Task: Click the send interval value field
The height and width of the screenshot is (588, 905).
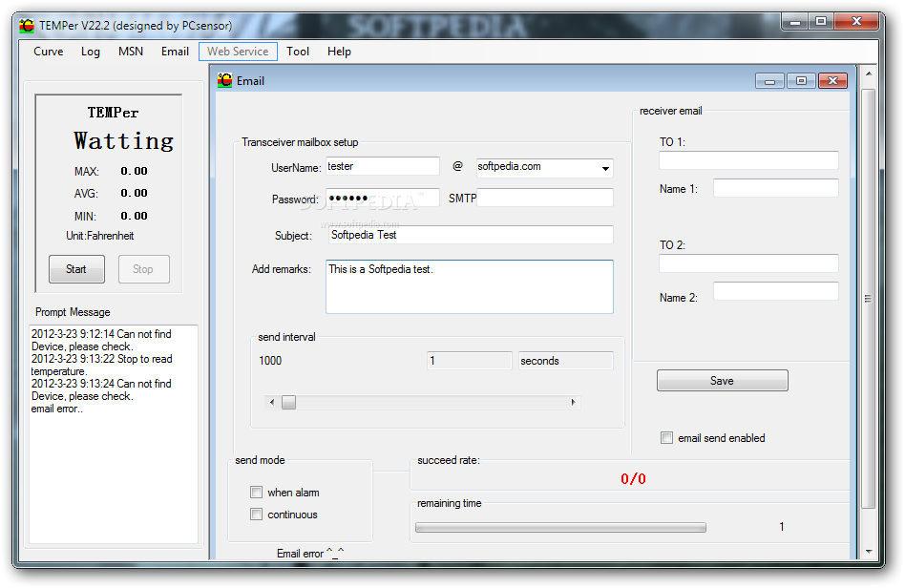Action: coord(470,361)
